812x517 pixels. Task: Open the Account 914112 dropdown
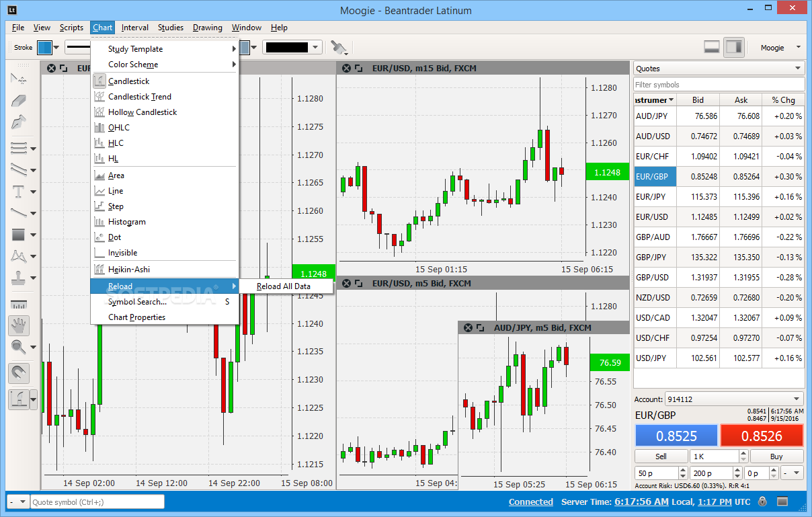[x=734, y=399]
